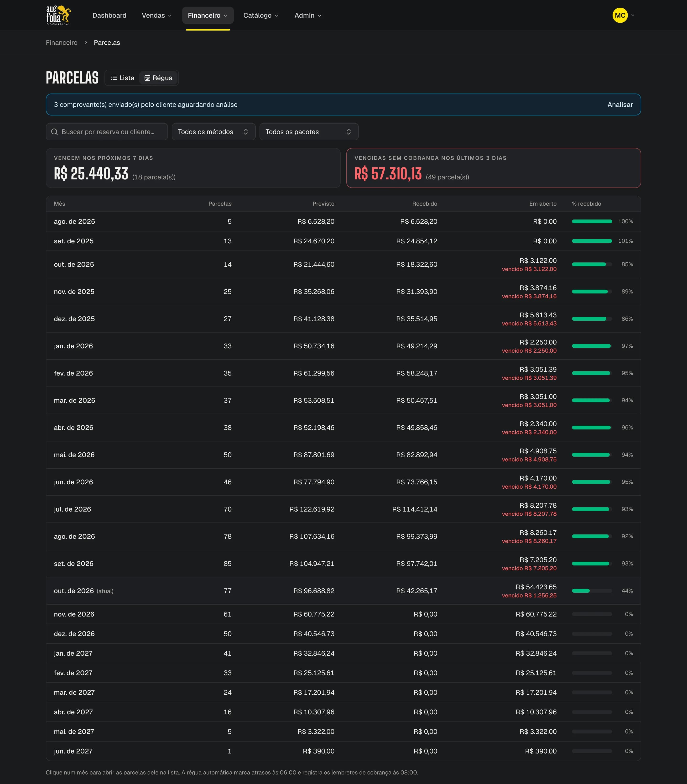Click vencido R$ 8.260,17 text
This screenshot has height=784, width=687.
[529, 541]
